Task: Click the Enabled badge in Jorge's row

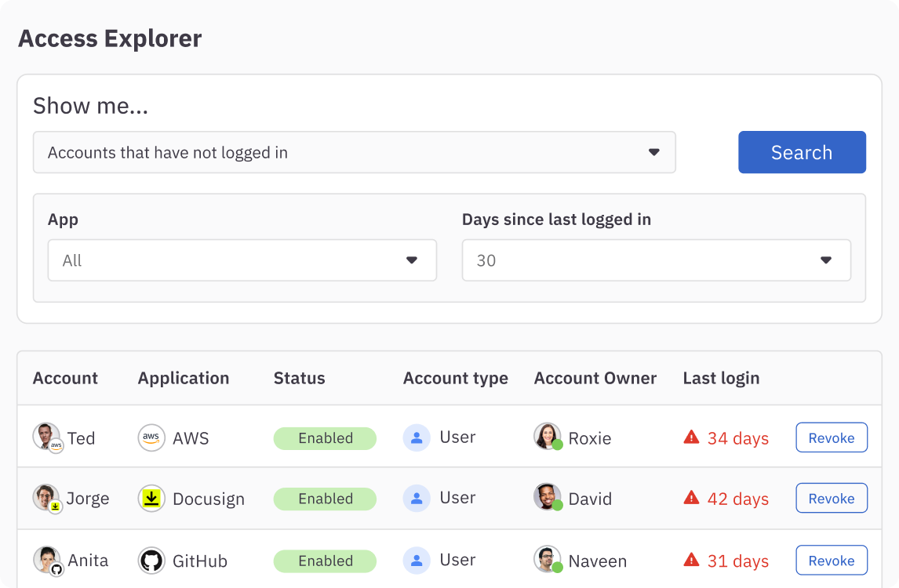Action: click(325, 499)
